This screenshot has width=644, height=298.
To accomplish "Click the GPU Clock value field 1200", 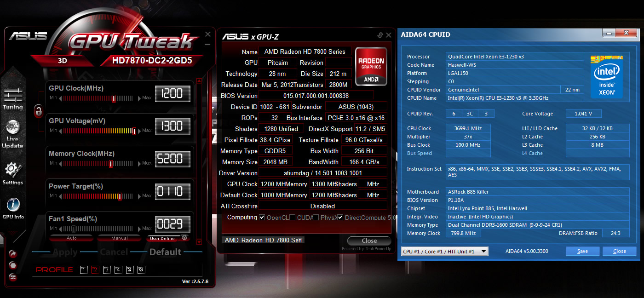I will pyautogui.click(x=172, y=94).
